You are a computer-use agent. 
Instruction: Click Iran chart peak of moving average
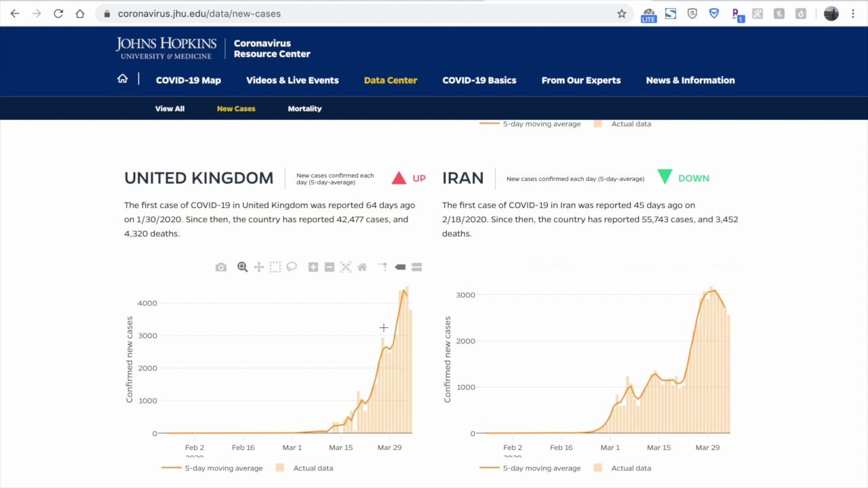point(713,291)
